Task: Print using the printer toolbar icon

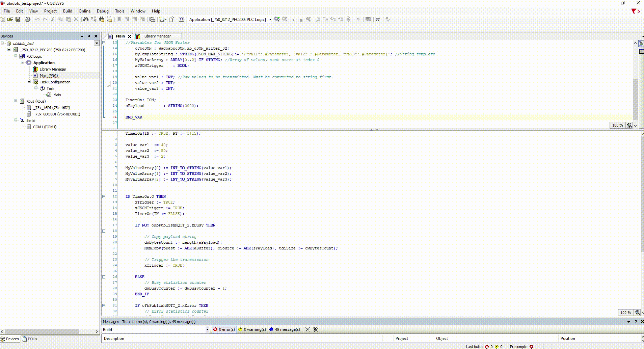Action: click(x=28, y=19)
